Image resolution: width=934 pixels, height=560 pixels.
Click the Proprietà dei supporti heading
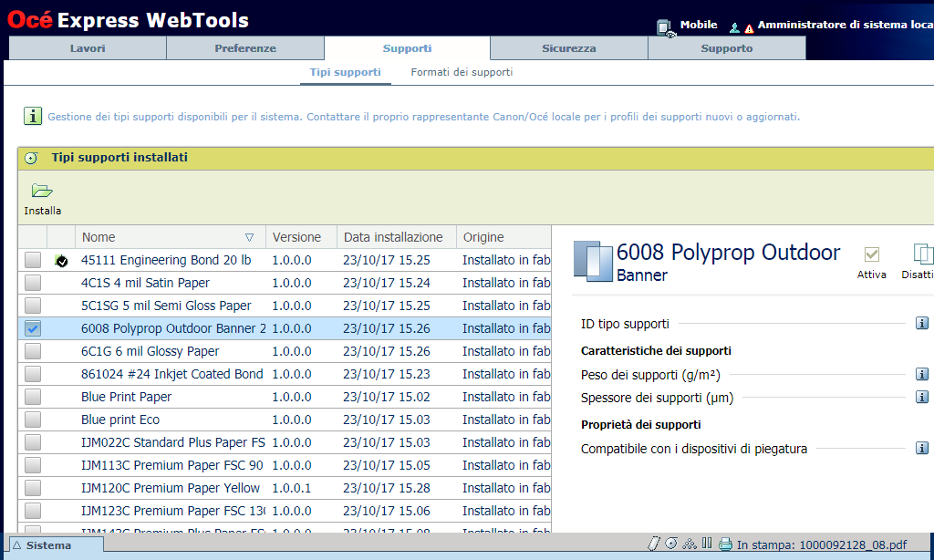[x=641, y=425]
